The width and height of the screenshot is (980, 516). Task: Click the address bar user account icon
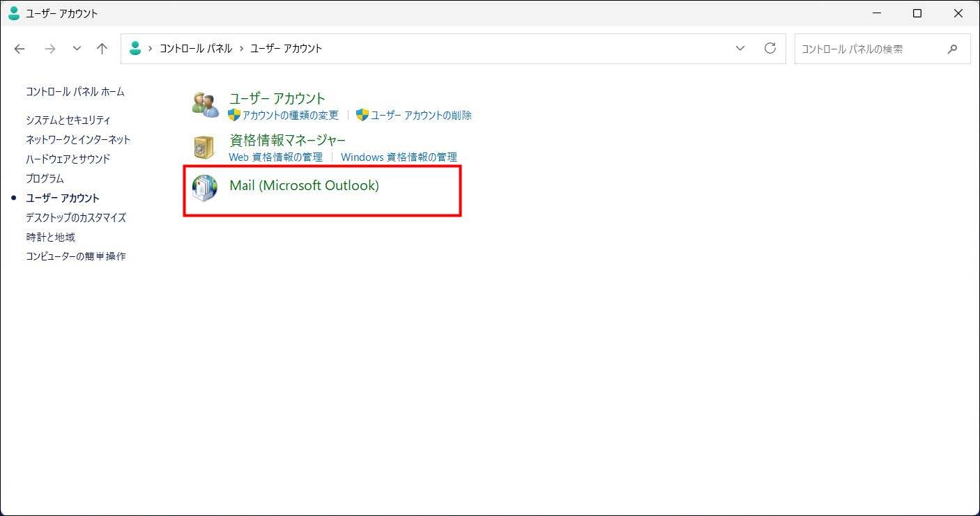[x=135, y=48]
